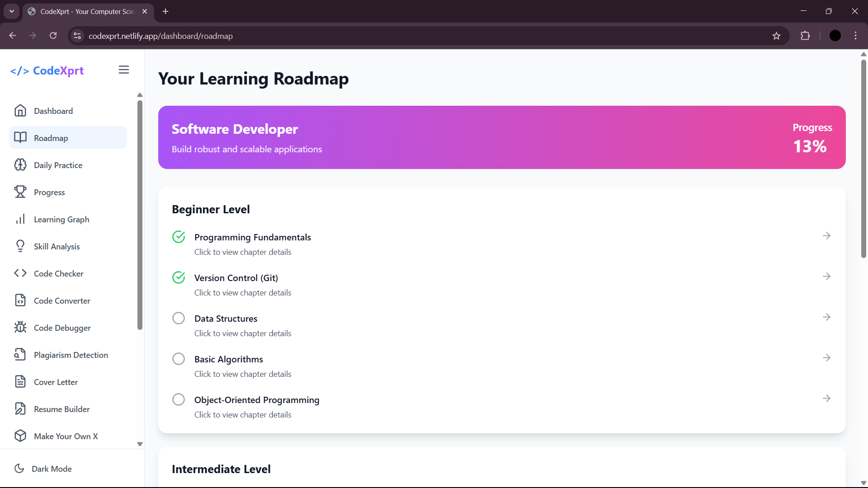This screenshot has height=488, width=868.
Task: Expand Version Control (Git) chapter arrow
Action: [826, 277]
